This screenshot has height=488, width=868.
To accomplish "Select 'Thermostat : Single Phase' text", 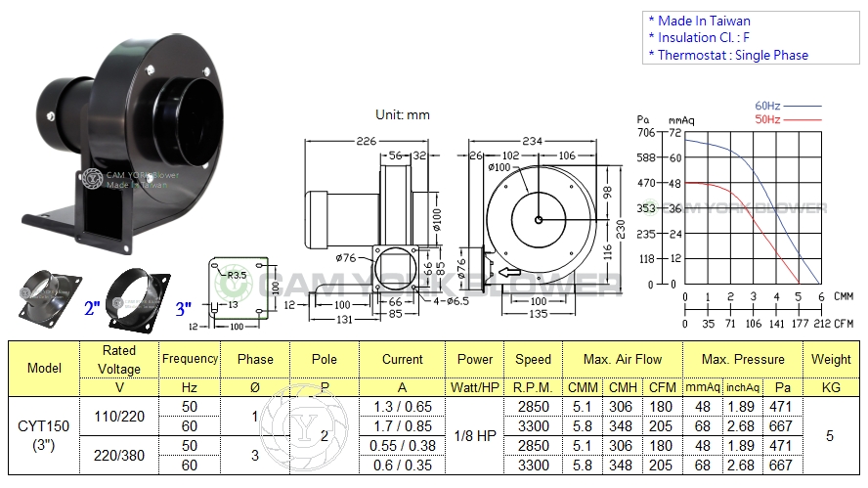I will 728,55.
